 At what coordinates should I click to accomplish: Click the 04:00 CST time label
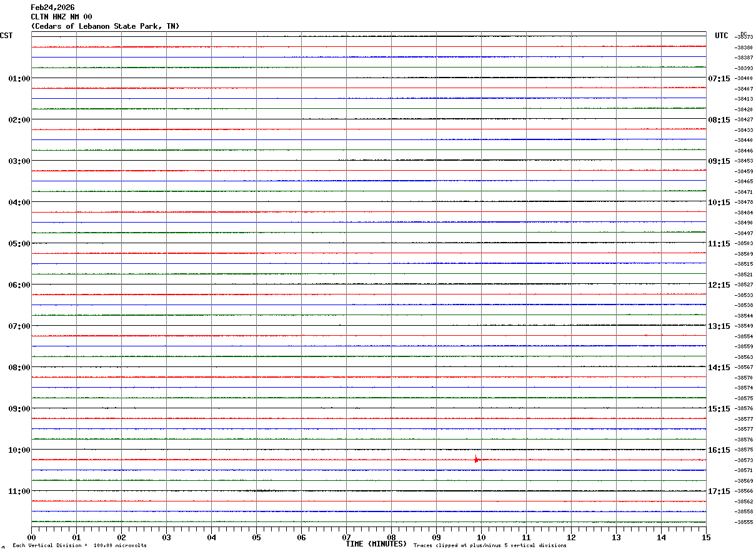pyautogui.click(x=19, y=202)
